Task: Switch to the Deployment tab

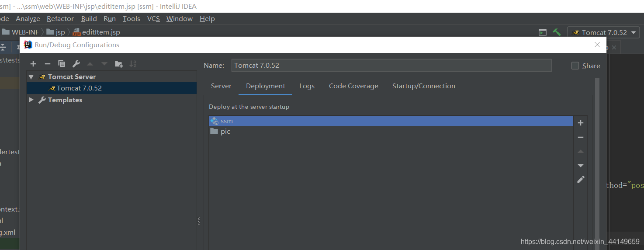Action: (266, 86)
